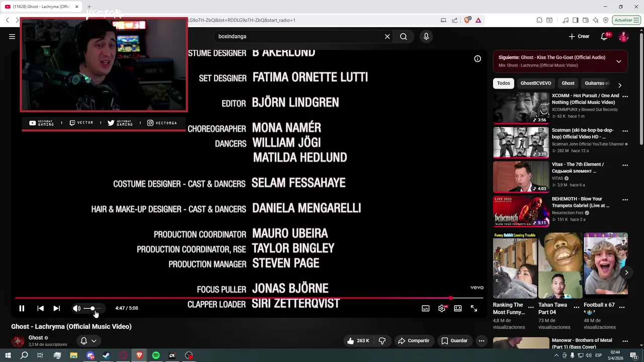This screenshot has height=362, width=644.
Task: Seek on the red video progress bar
Action: pos(249,298)
